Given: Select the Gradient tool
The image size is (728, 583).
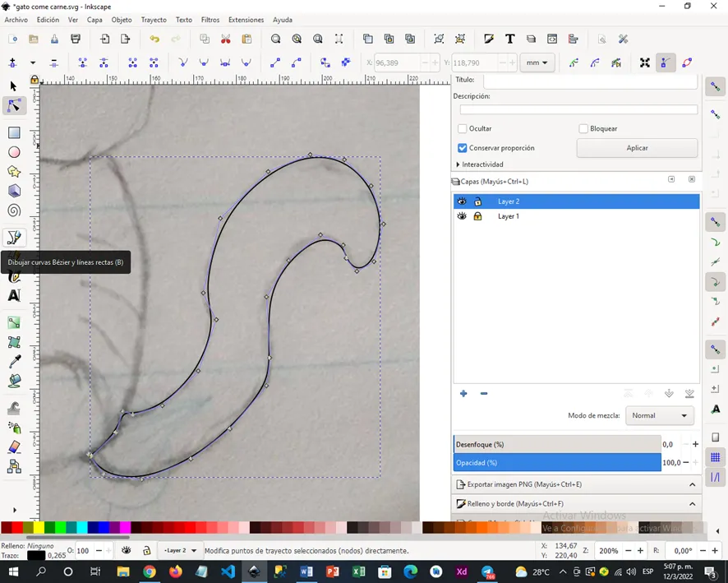Looking at the screenshot, I should (14, 323).
